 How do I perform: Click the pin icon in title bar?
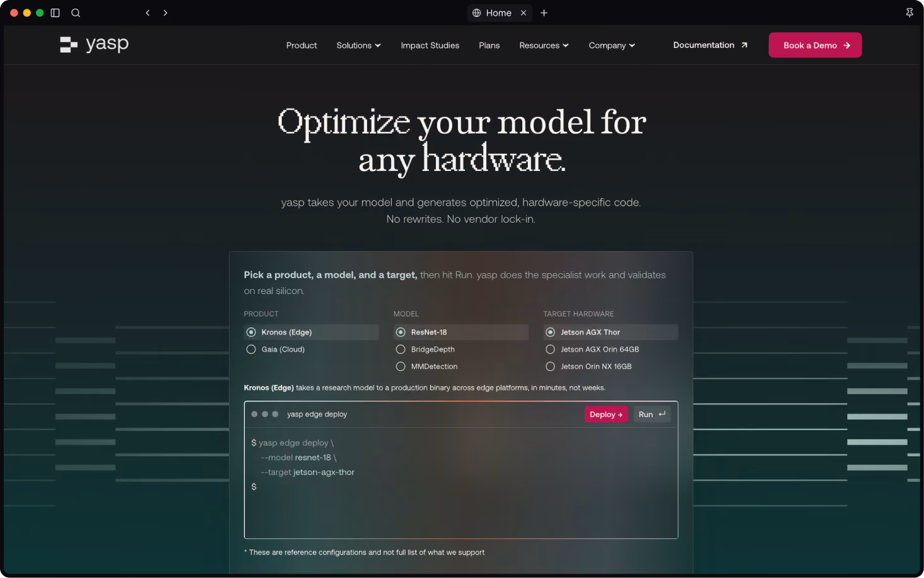[x=909, y=13]
